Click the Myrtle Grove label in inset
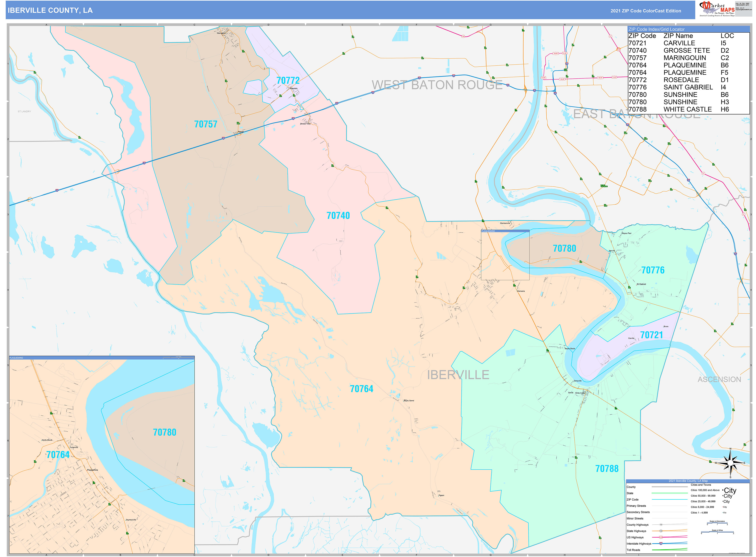 [x=47, y=440]
